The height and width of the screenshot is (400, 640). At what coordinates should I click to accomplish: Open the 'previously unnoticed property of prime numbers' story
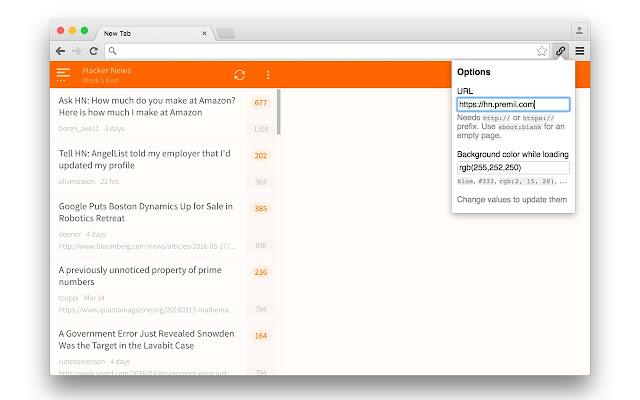(140, 276)
